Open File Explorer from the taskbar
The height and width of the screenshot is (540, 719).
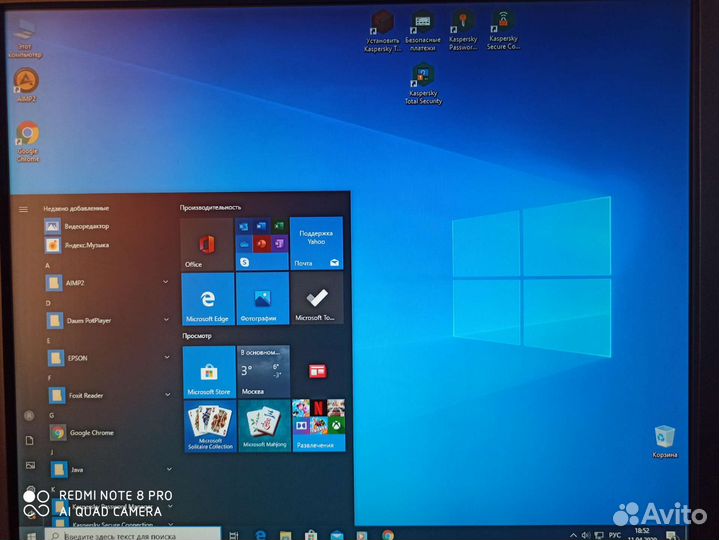pyautogui.click(x=286, y=535)
